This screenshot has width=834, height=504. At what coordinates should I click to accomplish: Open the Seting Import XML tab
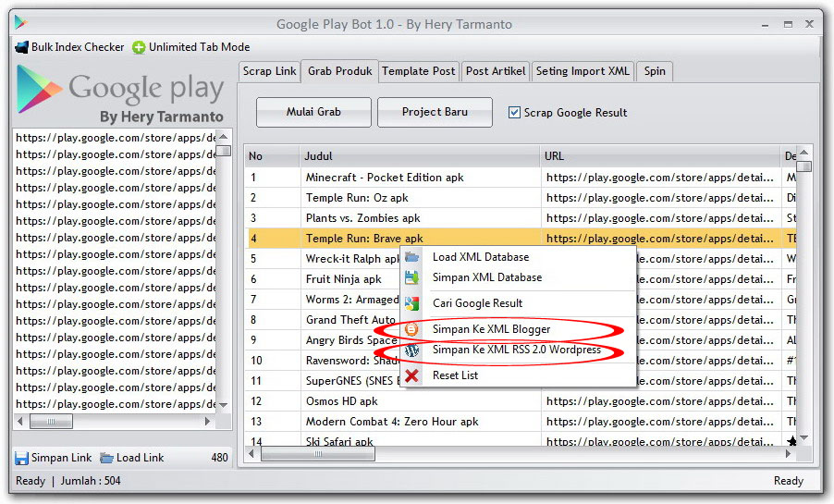[x=583, y=71]
